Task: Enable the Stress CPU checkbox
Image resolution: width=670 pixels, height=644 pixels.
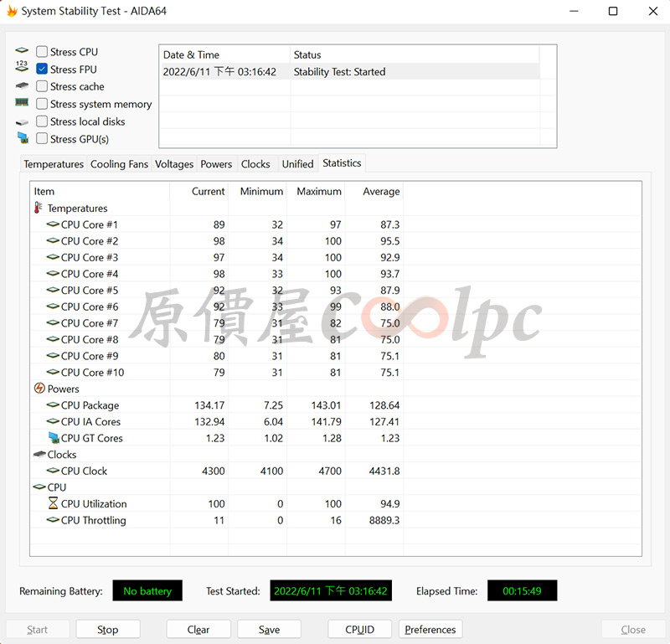Action: click(x=42, y=52)
